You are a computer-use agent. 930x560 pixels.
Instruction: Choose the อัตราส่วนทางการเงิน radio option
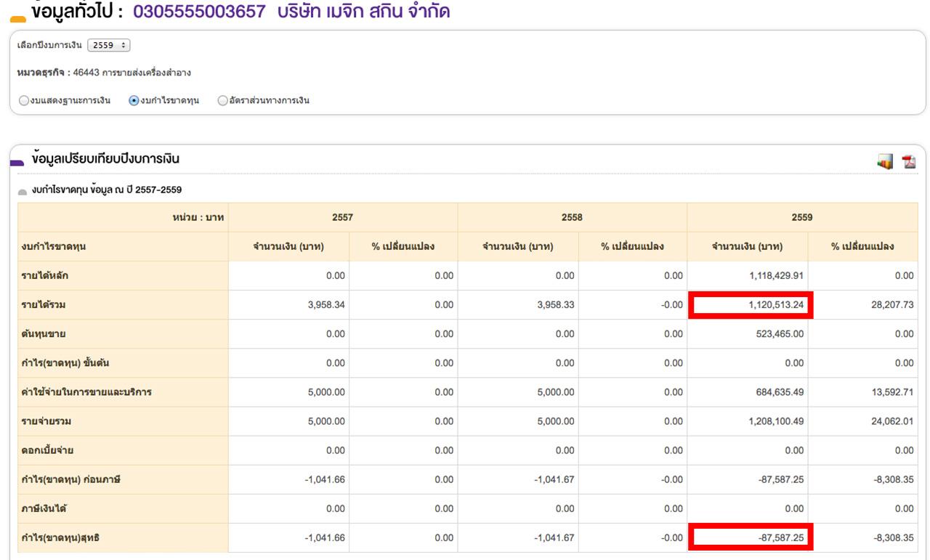[223, 101]
